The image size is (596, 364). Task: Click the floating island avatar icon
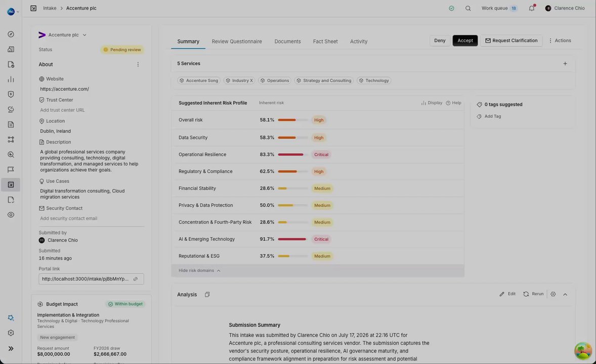(x=583, y=351)
